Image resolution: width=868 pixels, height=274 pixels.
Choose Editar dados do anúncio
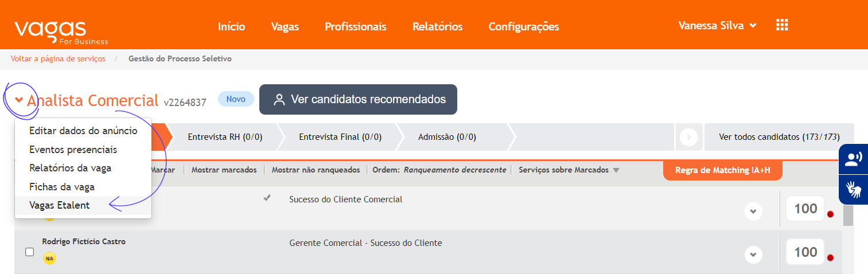pyautogui.click(x=83, y=131)
